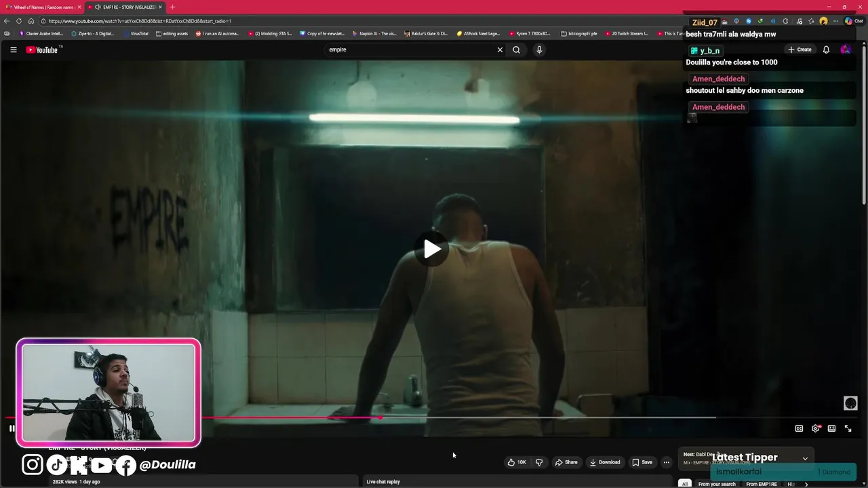Viewport: 868px width, 488px height.
Task: Like the video showing 10K likes
Action: tap(517, 462)
